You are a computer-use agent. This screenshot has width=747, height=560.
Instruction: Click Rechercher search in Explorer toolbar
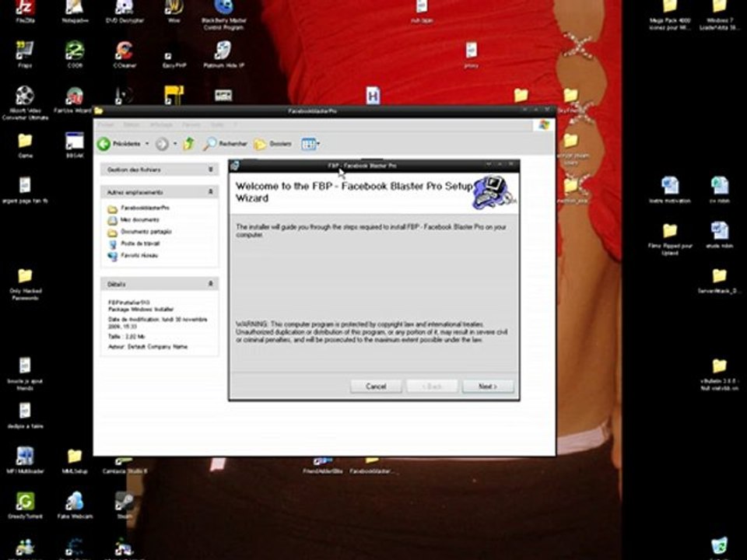[x=225, y=143]
